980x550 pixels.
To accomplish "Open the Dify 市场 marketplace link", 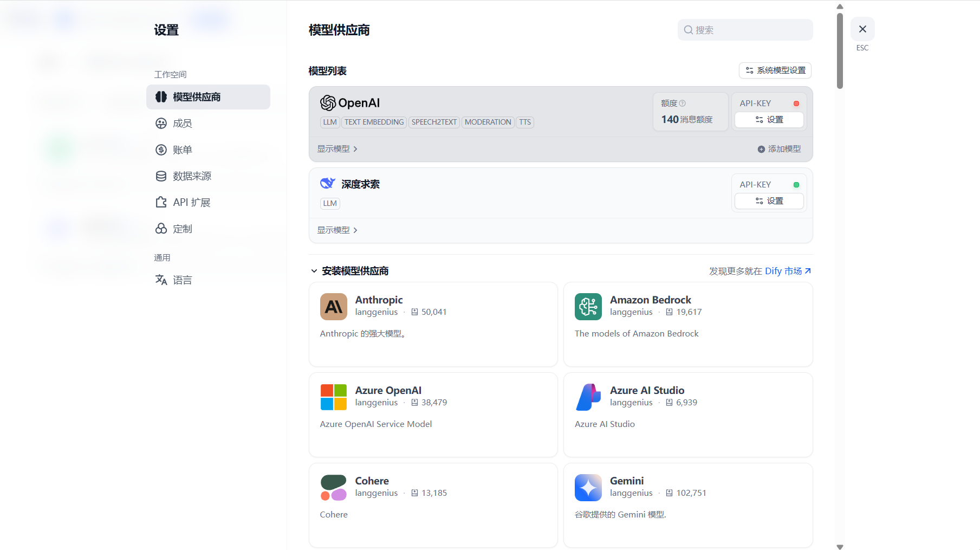I will (x=788, y=271).
